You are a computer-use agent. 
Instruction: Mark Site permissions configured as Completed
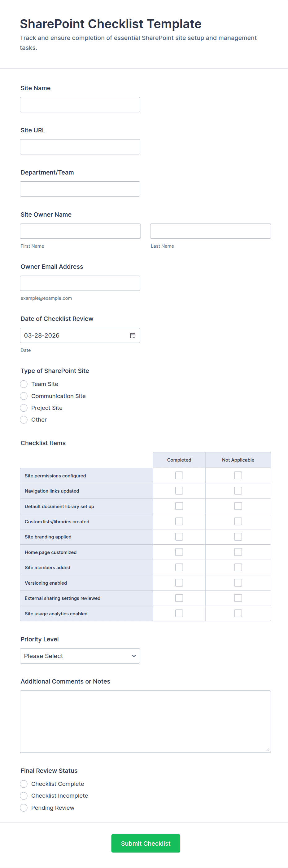coord(179,476)
